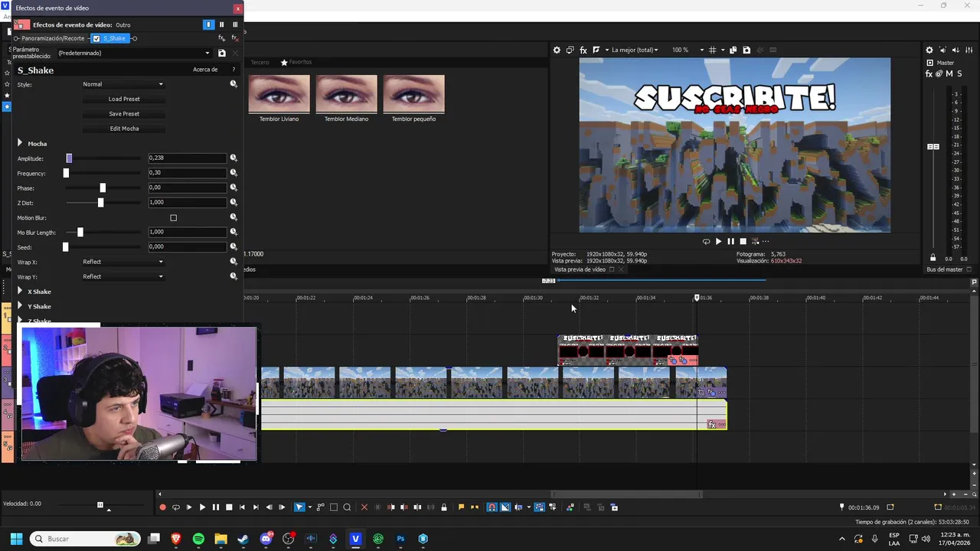Click the add plug-in chain fx+ icon
The width and height of the screenshot is (980, 551).
pyautogui.click(x=222, y=38)
